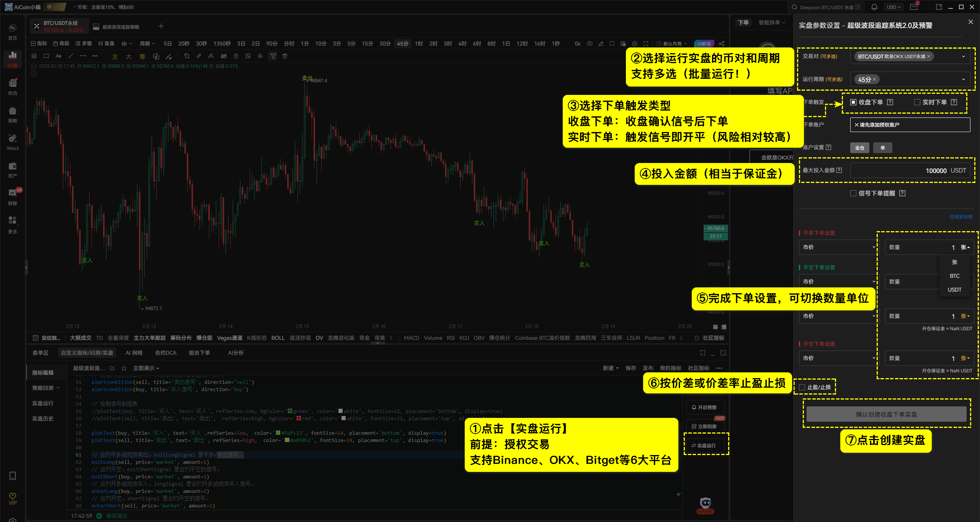Click the lock drawings icon
This screenshot has width=980, height=522.
(236, 56)
